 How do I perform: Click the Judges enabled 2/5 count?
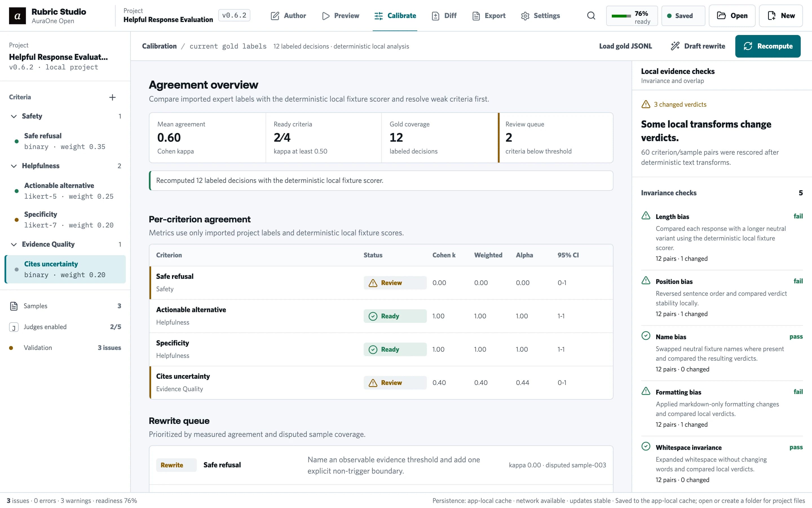coord(115,327)
